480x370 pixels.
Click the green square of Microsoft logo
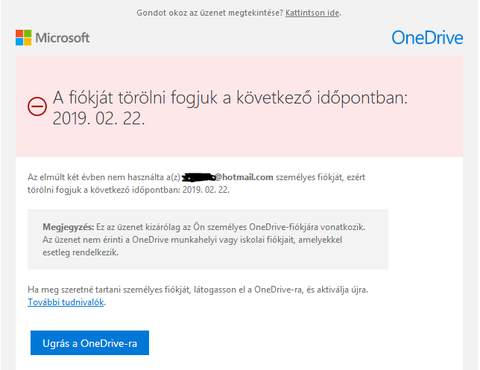[x=28, y=33]
